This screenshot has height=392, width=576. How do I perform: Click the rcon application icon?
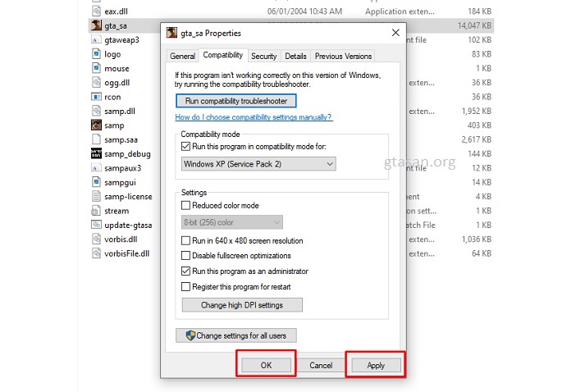(x=96, y=97)
